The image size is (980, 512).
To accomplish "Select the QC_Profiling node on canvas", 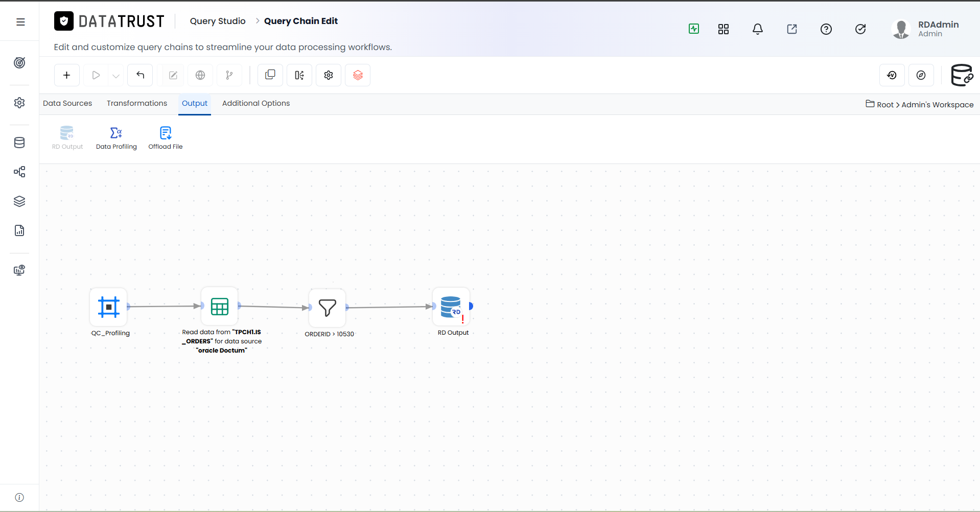I will [108, 307].
